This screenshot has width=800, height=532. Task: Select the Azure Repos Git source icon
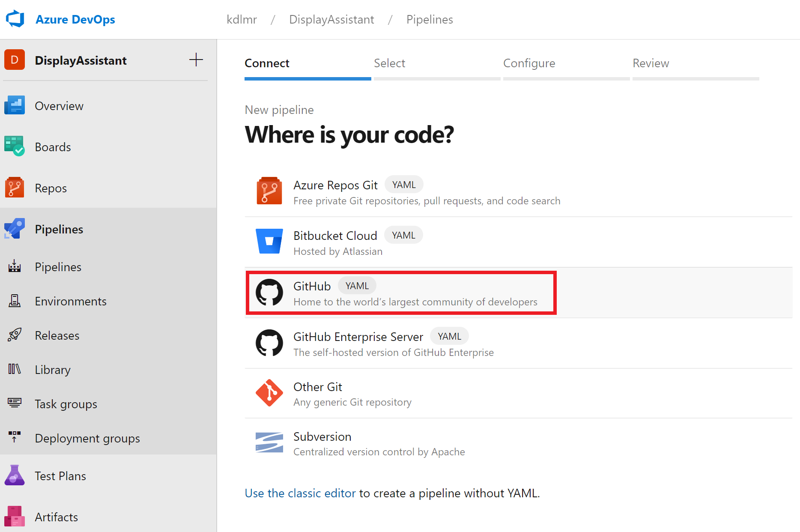click(x=269, y=191)
